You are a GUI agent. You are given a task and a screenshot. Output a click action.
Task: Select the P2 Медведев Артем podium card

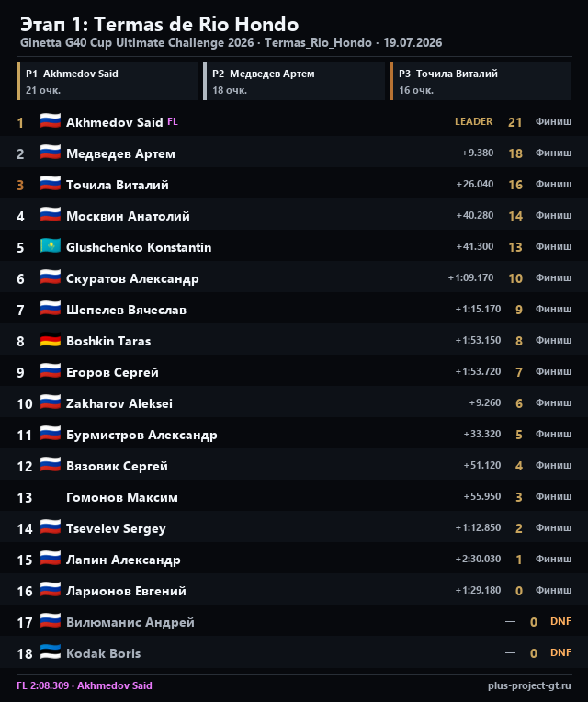click(x=294, y=81)
